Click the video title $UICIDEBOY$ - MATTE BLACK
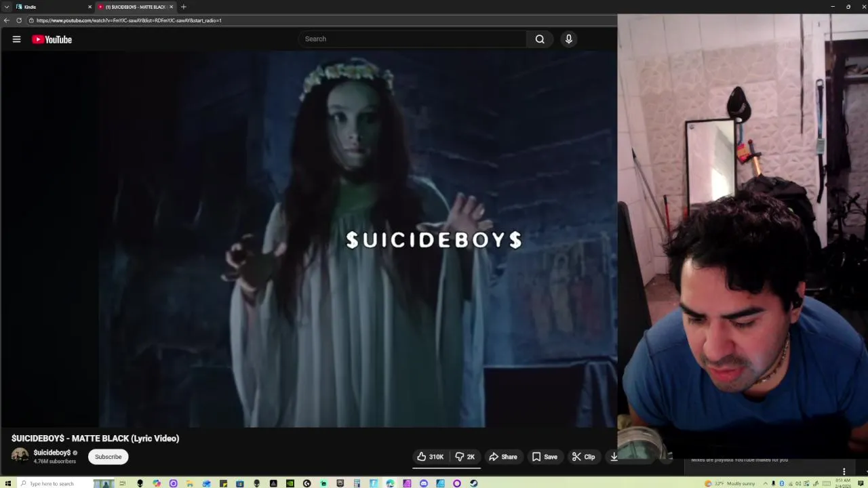This screenshot has height=488, width=868. click(x=95, y=439)
